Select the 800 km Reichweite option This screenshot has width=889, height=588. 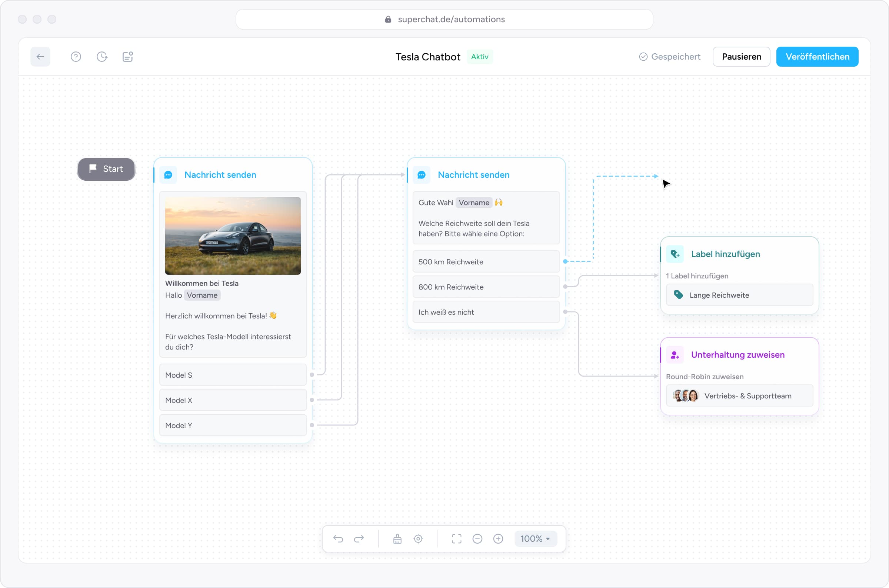[x=486, y=287]
